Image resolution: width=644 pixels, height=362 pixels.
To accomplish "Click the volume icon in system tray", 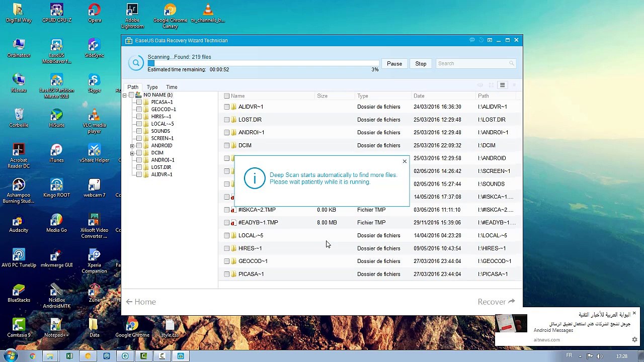I will coord(600,356).
